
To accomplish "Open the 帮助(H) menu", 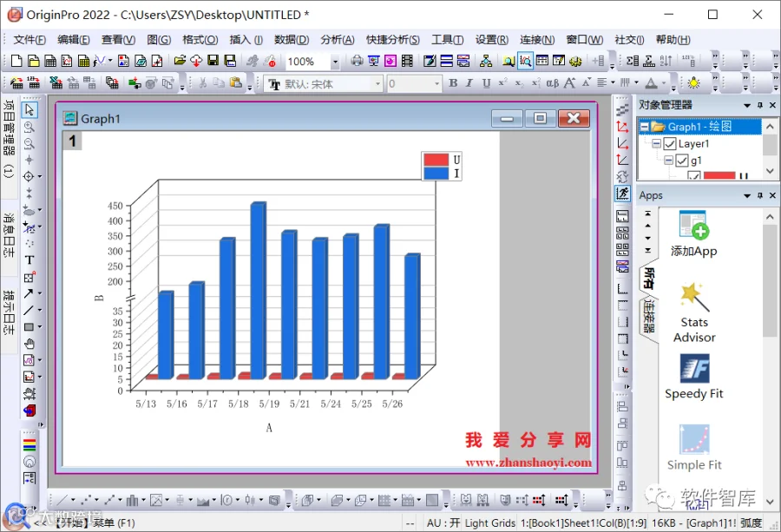I will tap(673, 40).
